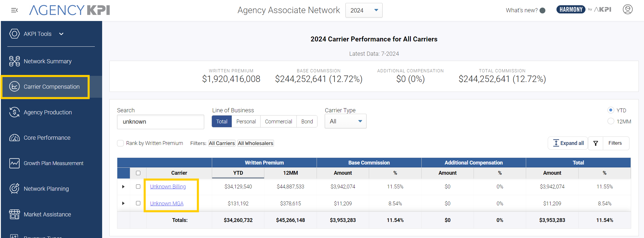
Task: Click the Market Assistance storefront icon
Action: click(14, 214)
